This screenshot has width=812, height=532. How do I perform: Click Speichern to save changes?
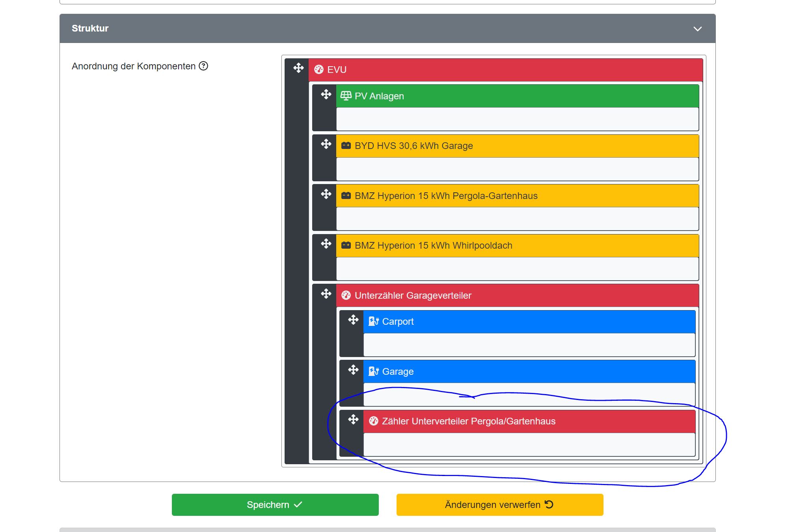[275, 505]
